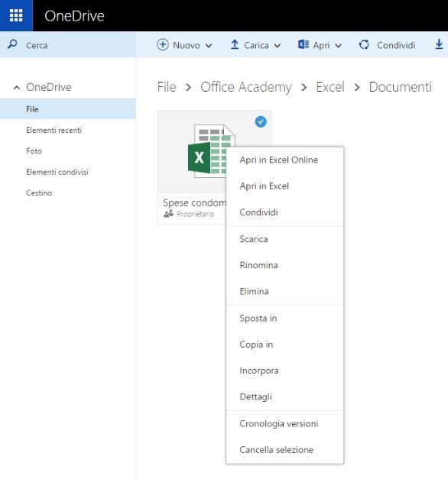The image size is (448, 479).
Task: Click the Spese condom file name
Action: pos(194,202)
